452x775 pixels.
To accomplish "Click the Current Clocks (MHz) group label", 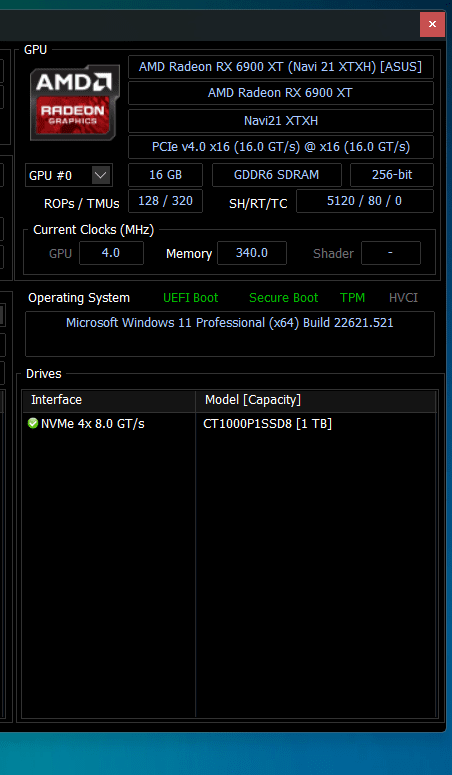I will click(93, 230).
